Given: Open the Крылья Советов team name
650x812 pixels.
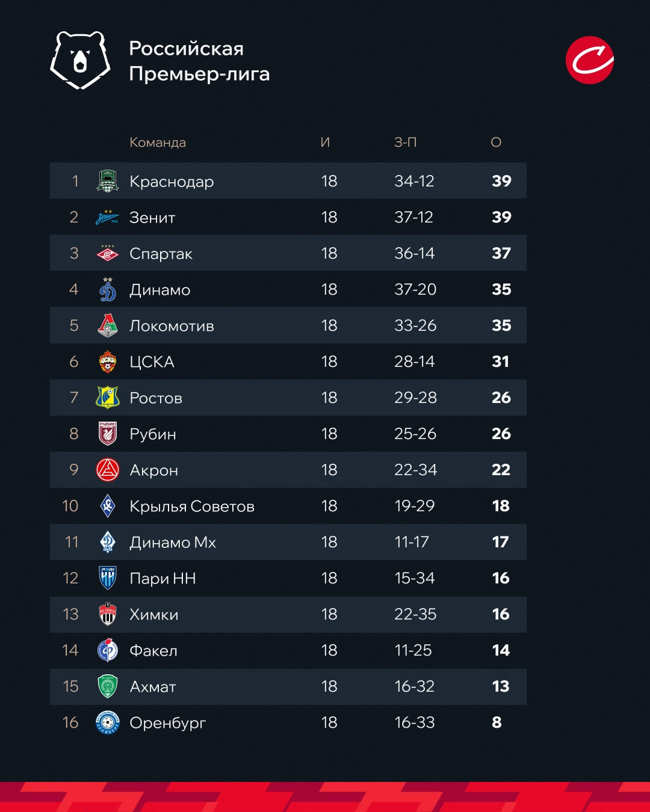Looking at the screenshot, I should 192,506.
